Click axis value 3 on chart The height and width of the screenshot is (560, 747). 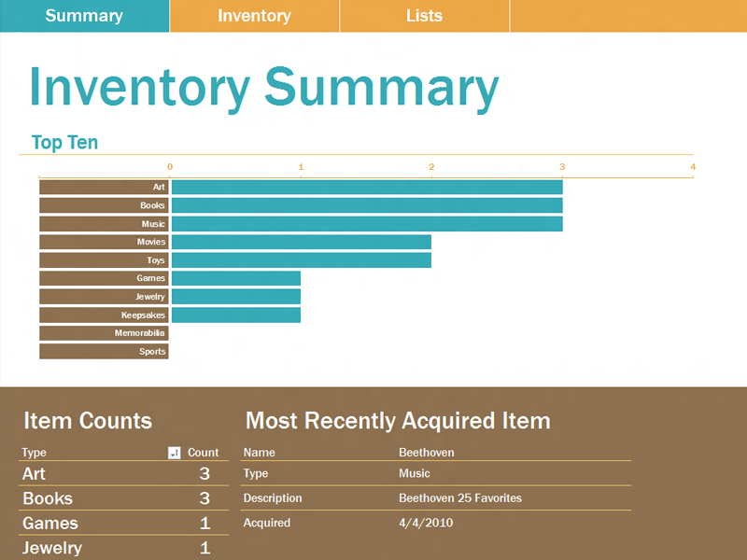(562, 167)
